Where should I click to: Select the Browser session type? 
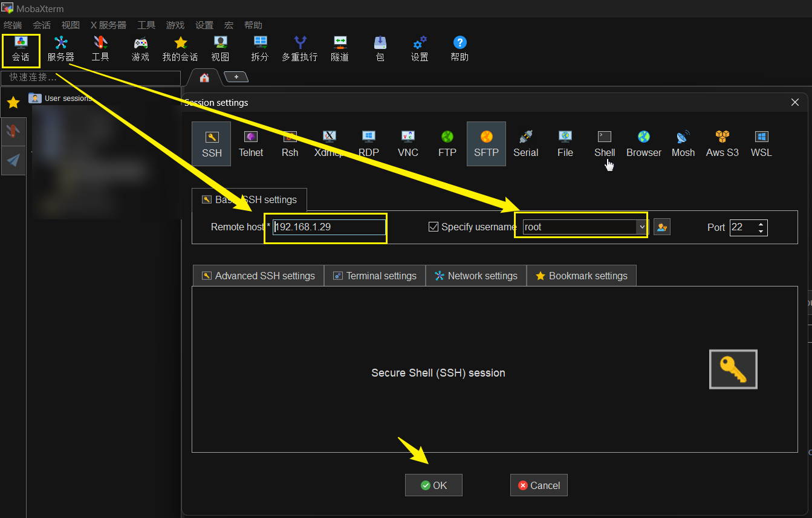[x=644, y=144]
